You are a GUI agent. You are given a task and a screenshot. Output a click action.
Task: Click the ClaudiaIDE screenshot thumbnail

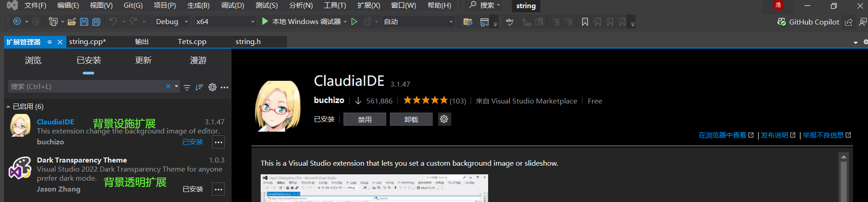click(x=374, y=188)
